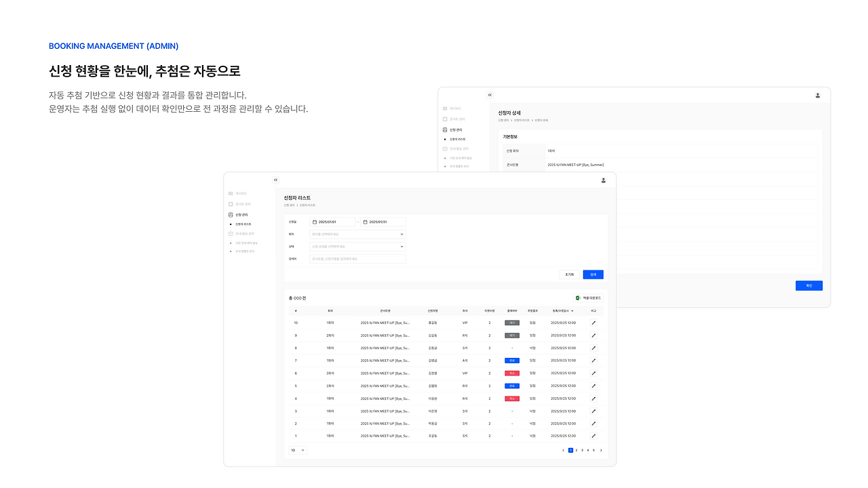Click '2025 IU FAN MEET-UP [Bye, Summer]' in detail window
Screen dimensions: 868x488
[x=576, y=165]
